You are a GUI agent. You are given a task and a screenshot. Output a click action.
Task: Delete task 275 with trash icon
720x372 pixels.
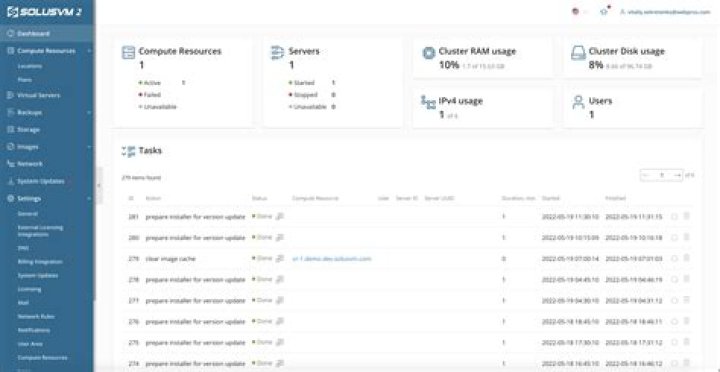pos(686,342)
